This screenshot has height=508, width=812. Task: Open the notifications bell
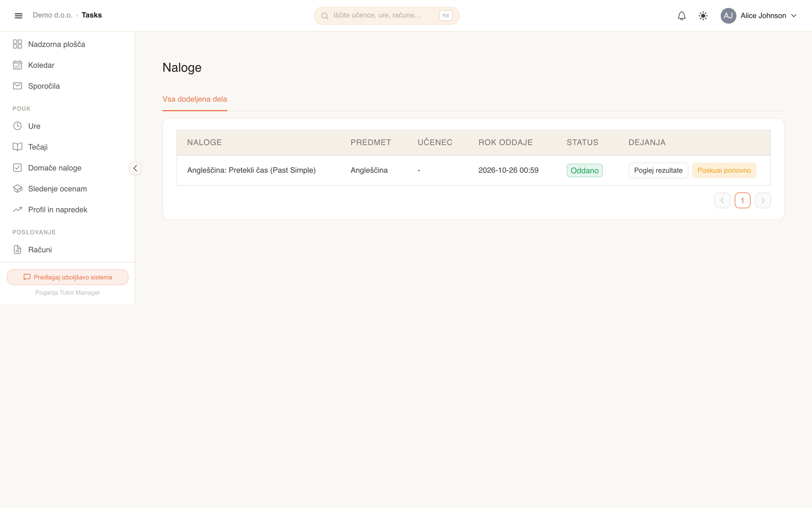(x=682, y=16)
